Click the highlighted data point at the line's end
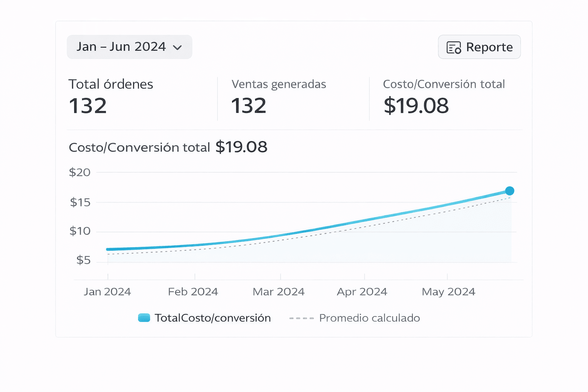Viewport: 588px width, 392px height. point(509,190)
